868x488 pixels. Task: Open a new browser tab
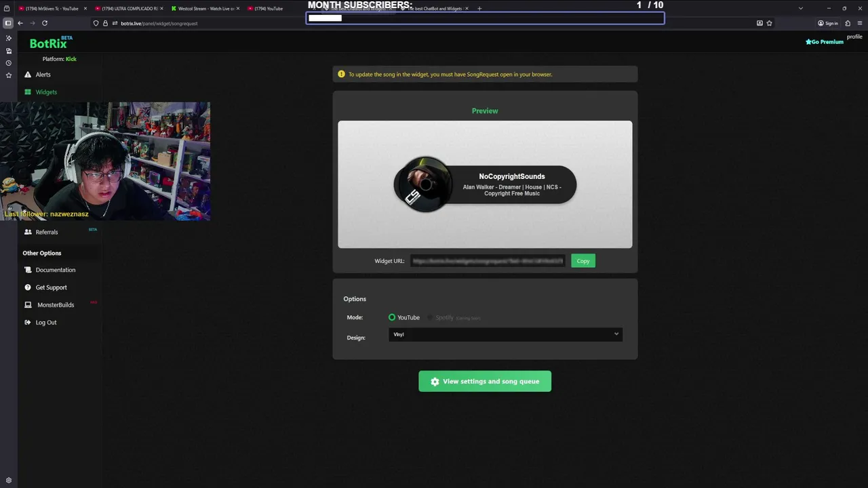(x=479, y=9)
